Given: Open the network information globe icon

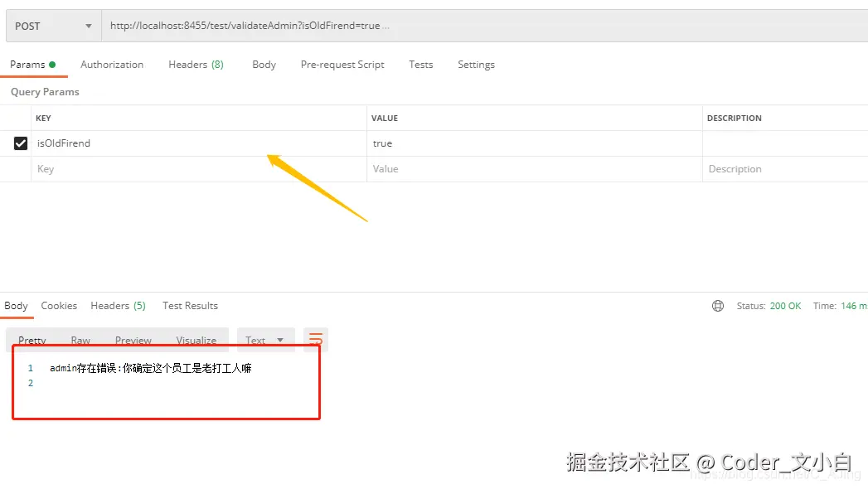Looking at the screenshot, I should pos(717,305).
